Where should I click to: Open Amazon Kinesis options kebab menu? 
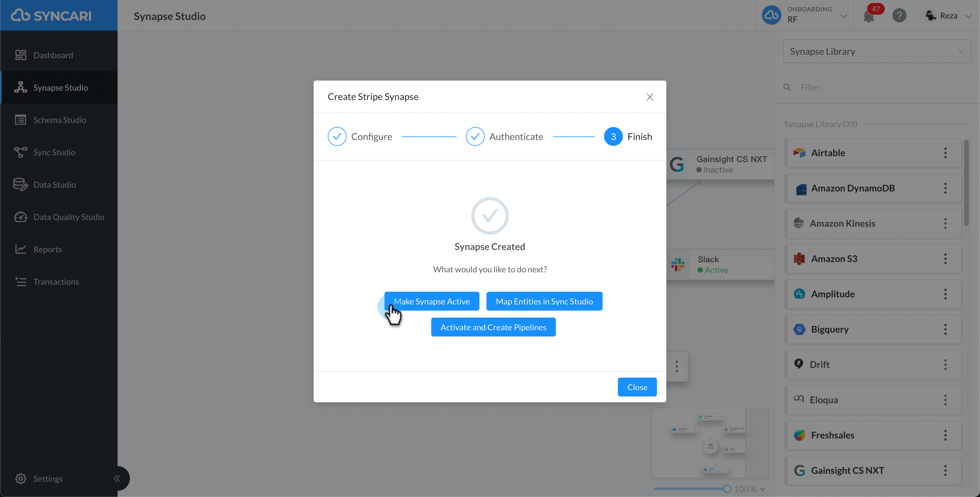pos(945,224)
